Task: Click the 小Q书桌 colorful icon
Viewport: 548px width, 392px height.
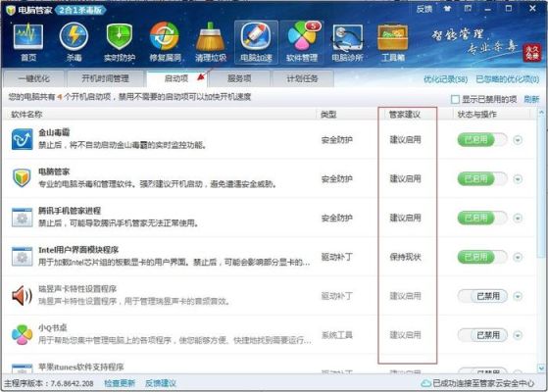Action: click(22, 334)
